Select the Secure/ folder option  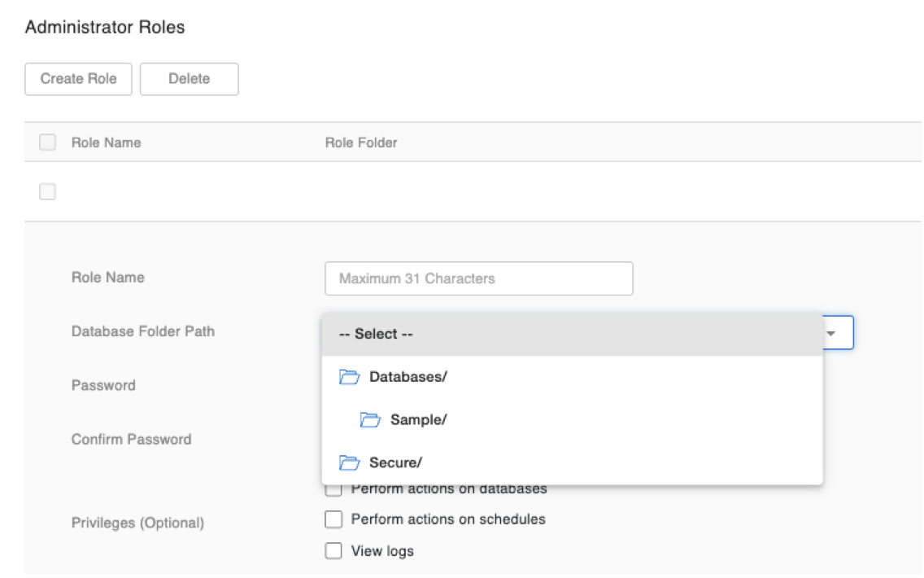(572, 463)
